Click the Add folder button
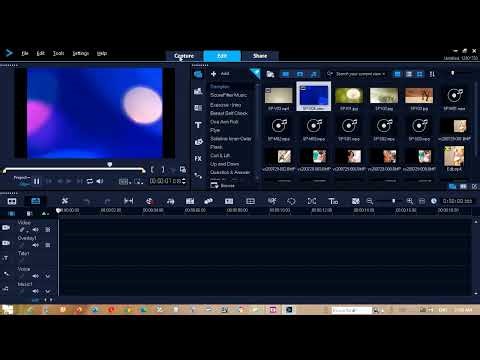The height and width of the screenshot is (360, 480). 220,74
